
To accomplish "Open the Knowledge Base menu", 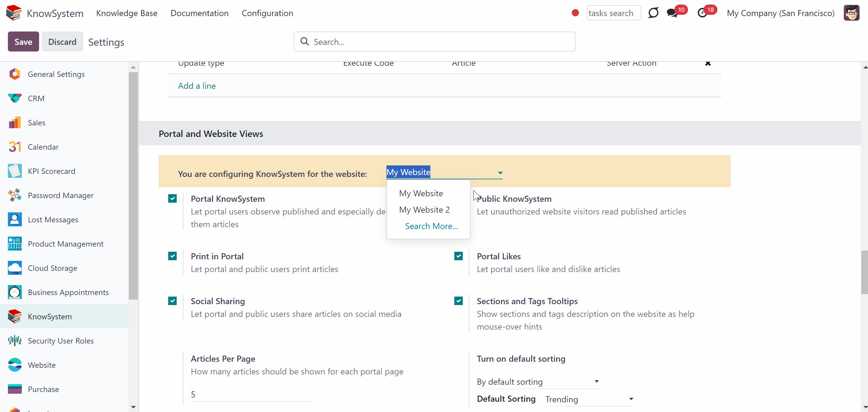I will tap(127, 13).
